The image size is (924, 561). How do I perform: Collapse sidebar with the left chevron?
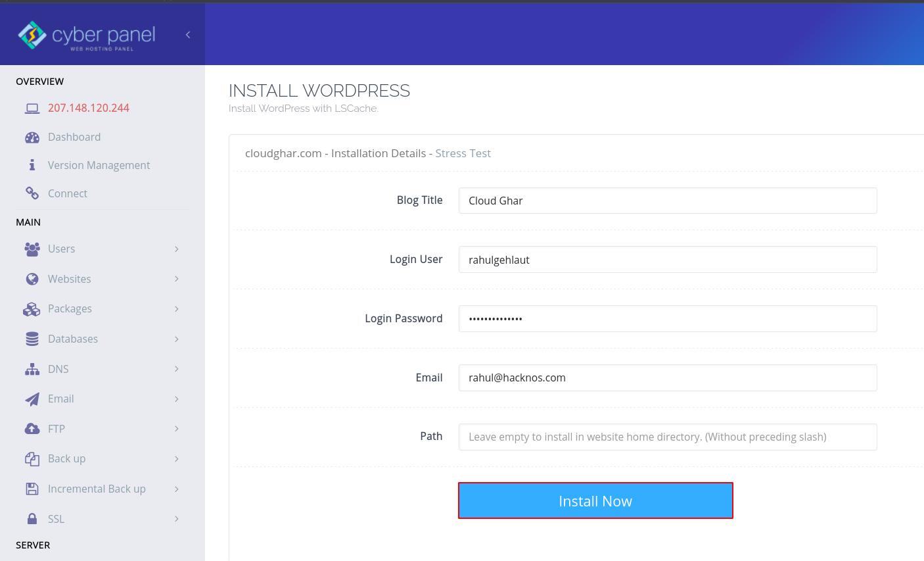point(188,35)
